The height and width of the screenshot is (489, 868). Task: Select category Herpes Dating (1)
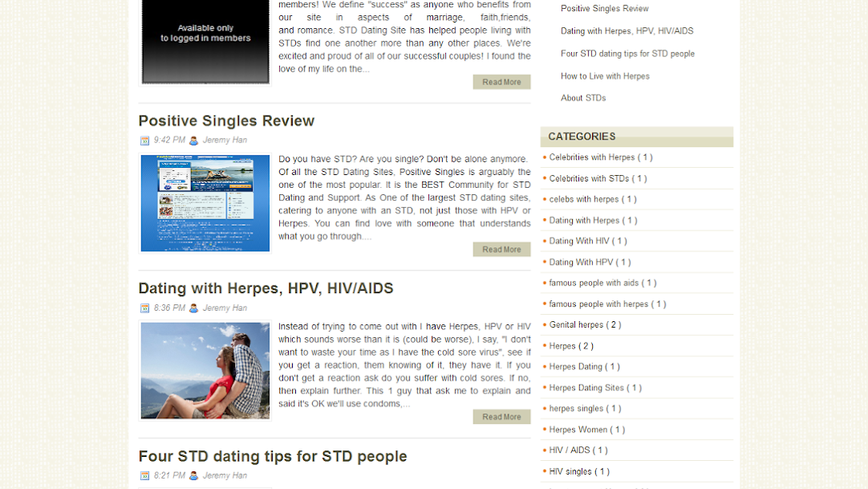(576, 367)
